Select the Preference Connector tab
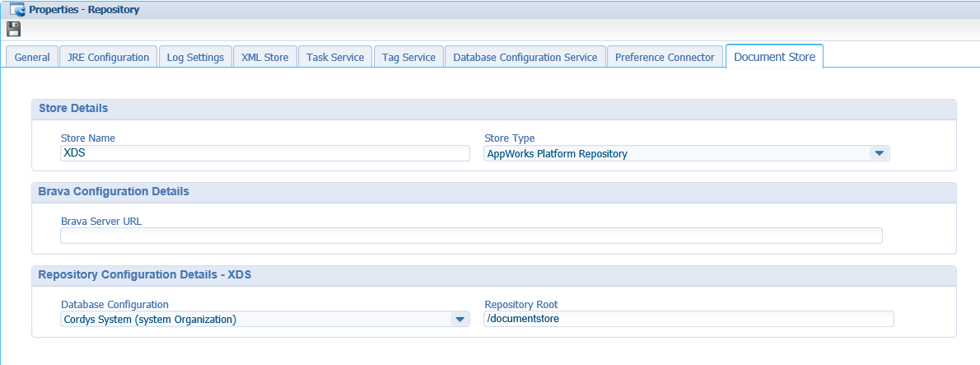The height and width of the screenshot is (365, 980). pos(665,58)
